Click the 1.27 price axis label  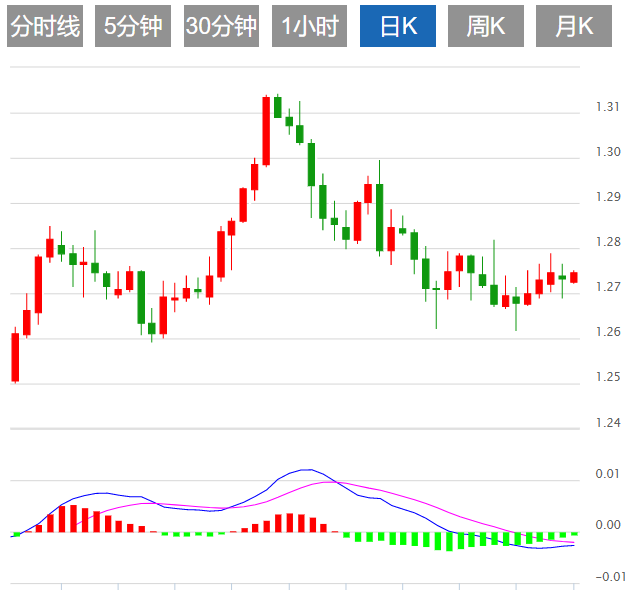pos(608,287)
